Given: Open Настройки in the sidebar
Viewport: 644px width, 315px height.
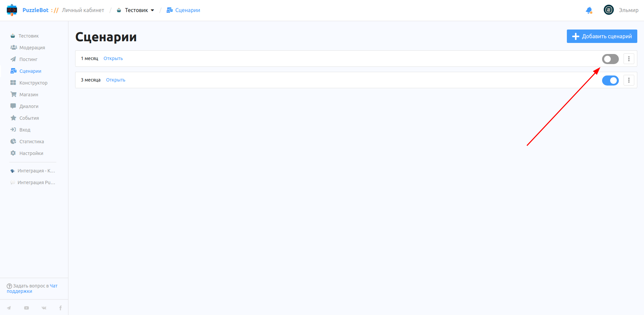Looking at the screenshot, I should 31,153.
